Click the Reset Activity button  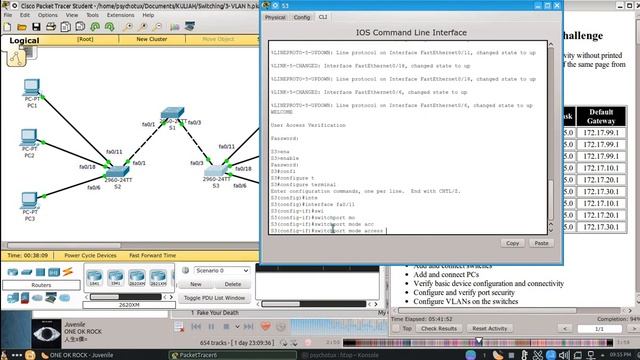pyautogui.click(x=489, y=329)
